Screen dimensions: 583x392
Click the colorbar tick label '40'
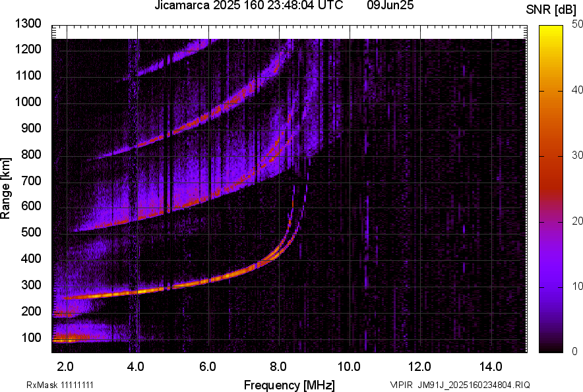pyautogui.click(x=578, y=90)
